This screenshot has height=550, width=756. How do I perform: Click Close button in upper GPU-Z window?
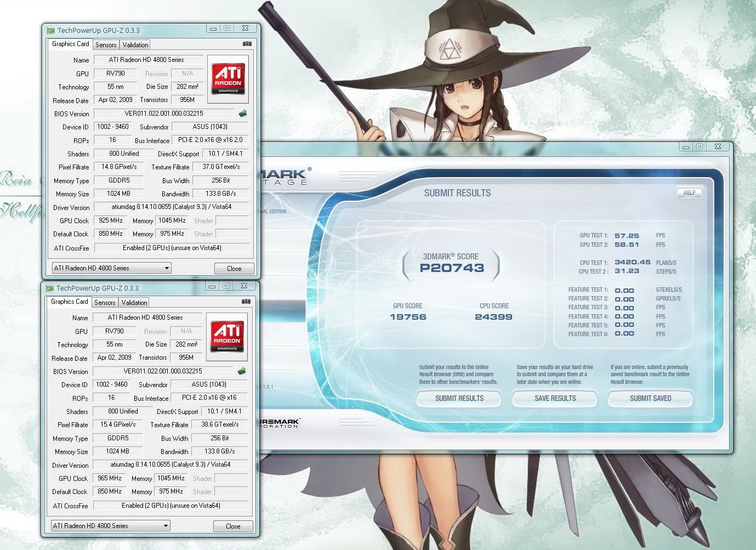[x=234, y=268]
